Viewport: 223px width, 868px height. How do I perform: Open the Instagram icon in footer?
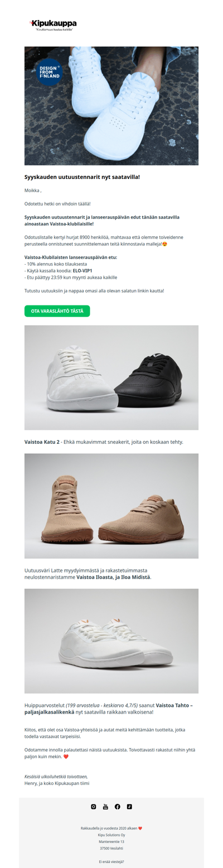pyautogui.click(x=94, y=806)
